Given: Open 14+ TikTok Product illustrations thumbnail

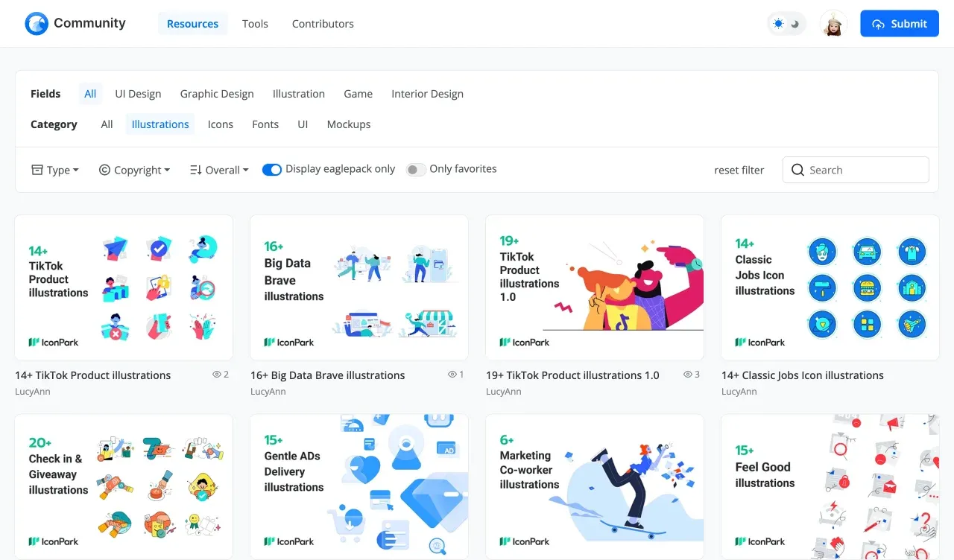Looking at the screenshot, I should pos(124,287).
